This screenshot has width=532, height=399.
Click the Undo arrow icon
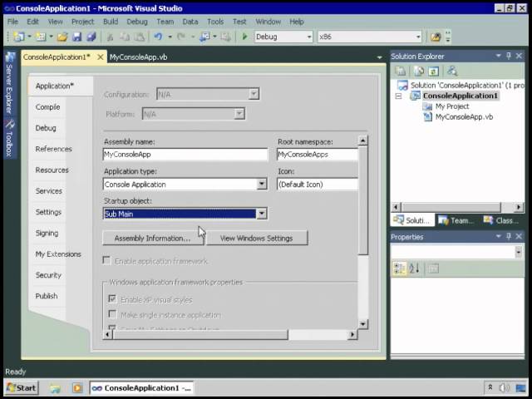(x=158, y=37)
